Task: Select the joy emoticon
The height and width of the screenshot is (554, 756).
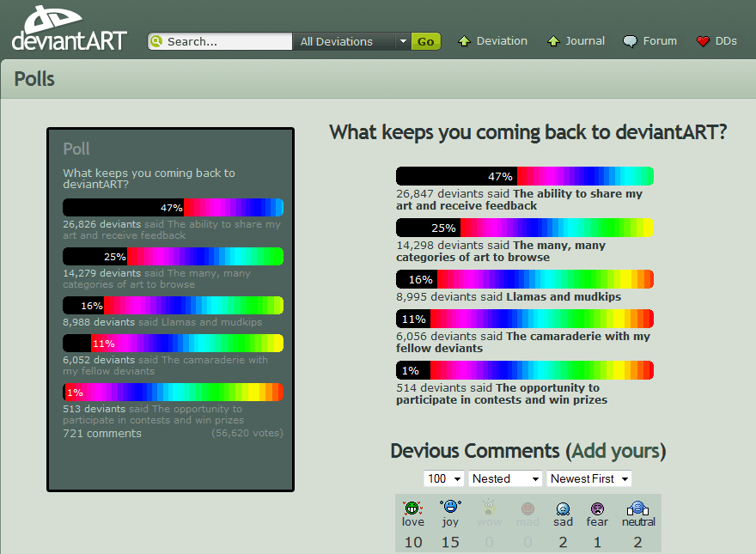Action: point(450,507)
